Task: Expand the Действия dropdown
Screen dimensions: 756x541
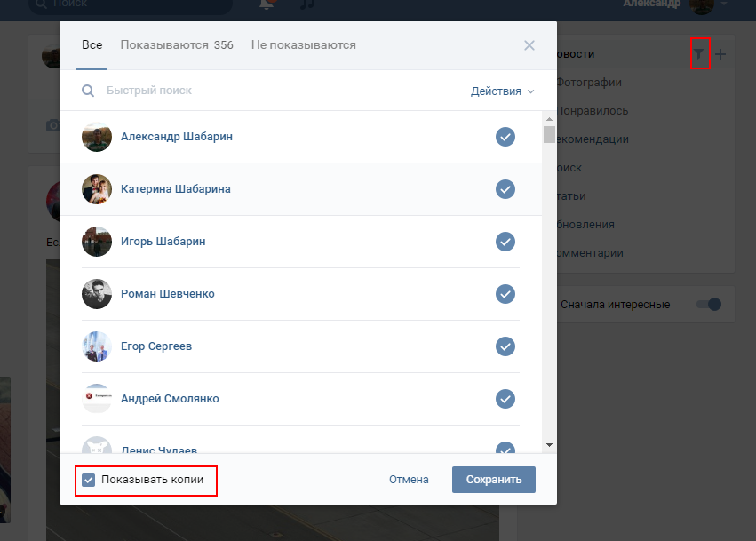Action: (x=503, y=91)
